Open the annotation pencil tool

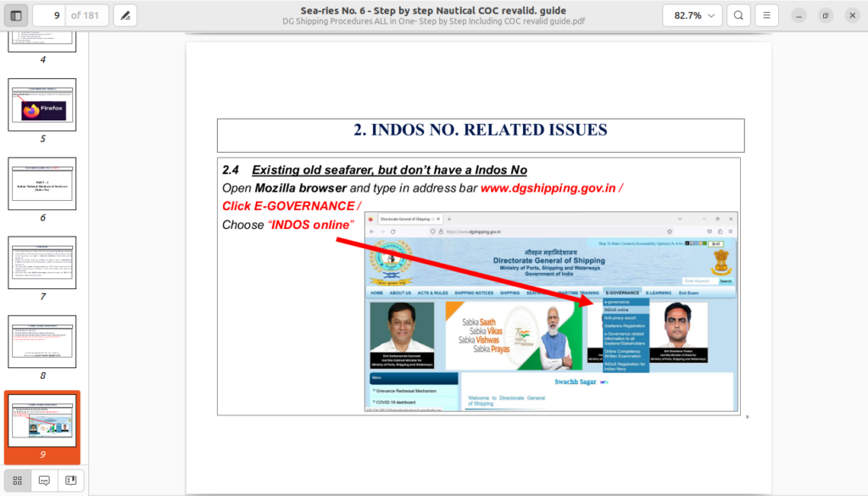click(x=125, y=15)
